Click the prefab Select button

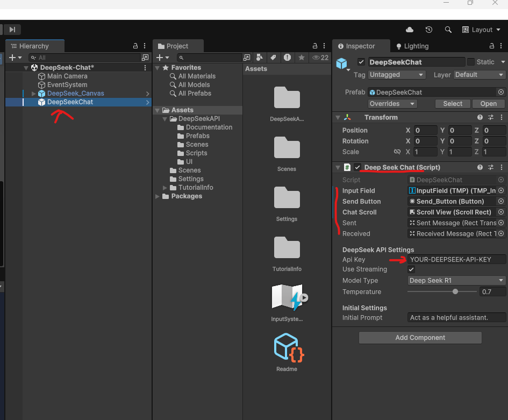tap(453, 104)
